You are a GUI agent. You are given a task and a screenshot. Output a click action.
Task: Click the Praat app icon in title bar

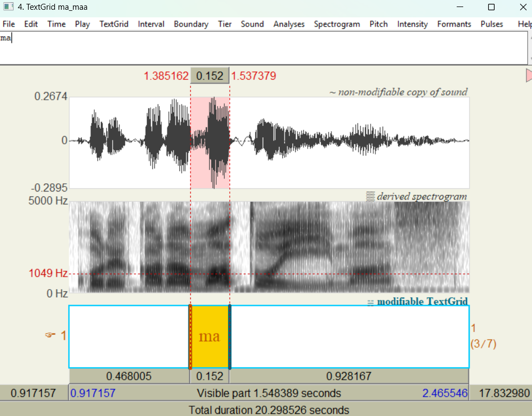[x=8, y=7]
